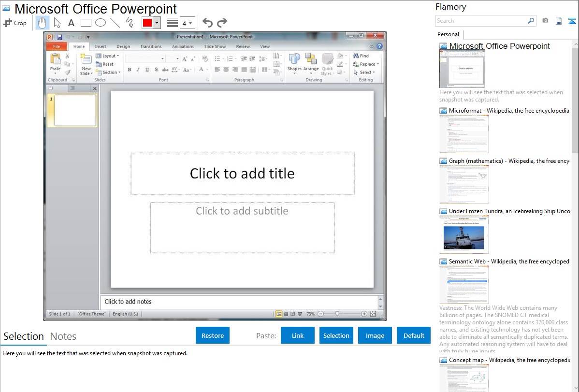The width and height of the screenshot is (579, 392).
Task: Click the blue Selection paste button
Action: pos(336,335)
